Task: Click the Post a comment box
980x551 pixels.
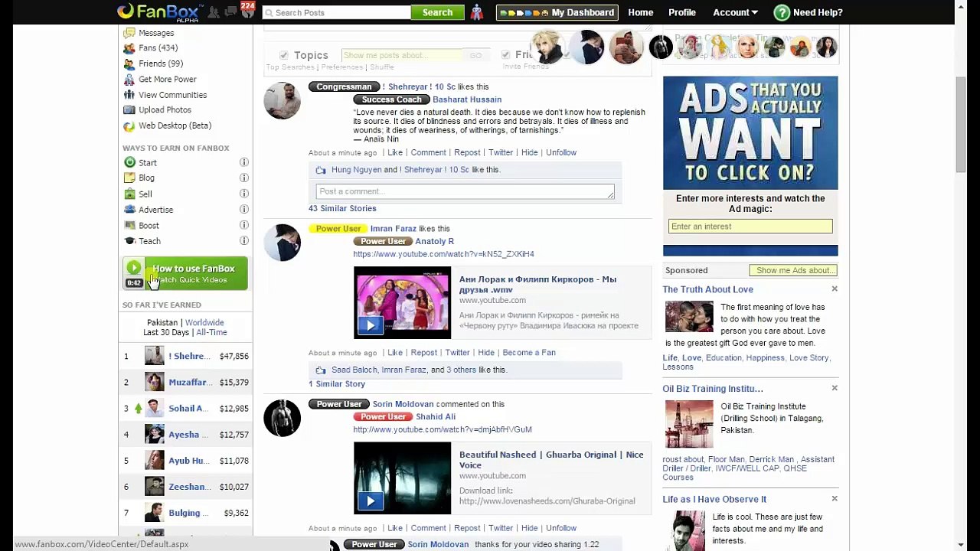Action: pos(465,191)
